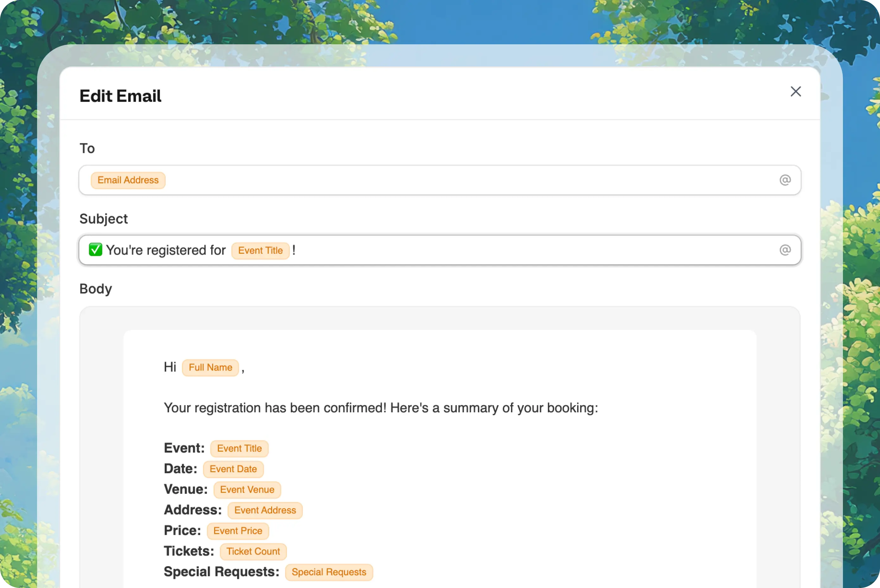Select the Event Date merge tag
880x588 pixels.
pos(233,469)
